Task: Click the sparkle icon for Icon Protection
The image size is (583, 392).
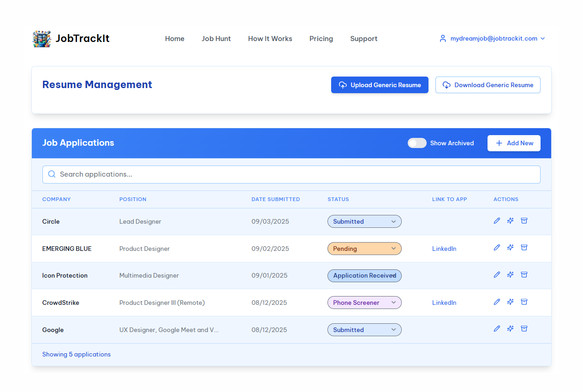Action: pos(510,274)
